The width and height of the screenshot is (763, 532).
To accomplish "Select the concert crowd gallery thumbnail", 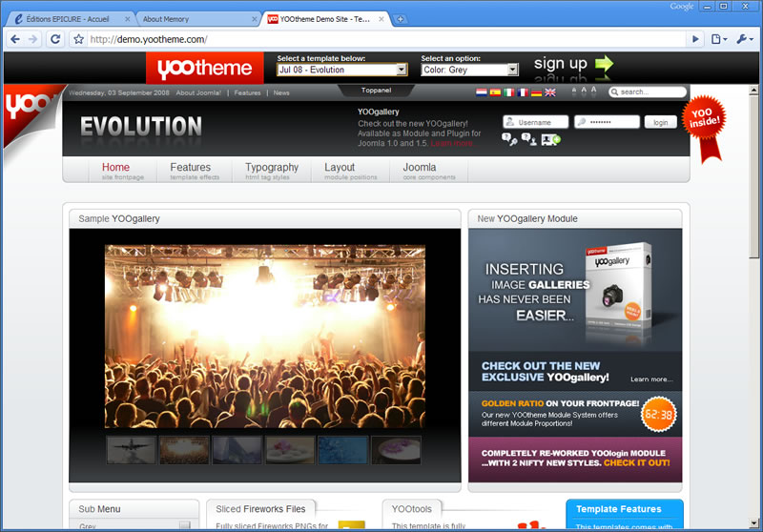I will pos(184,450).
